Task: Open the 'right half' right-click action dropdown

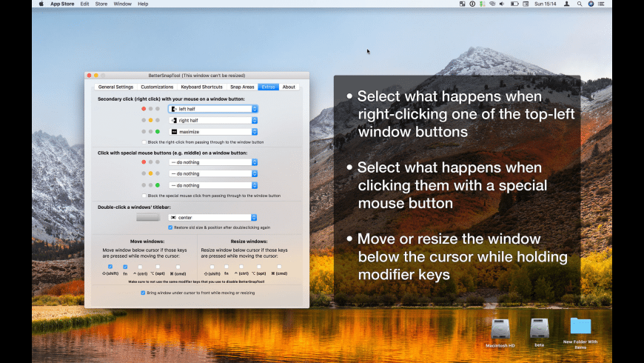Action: pos(213,121)
